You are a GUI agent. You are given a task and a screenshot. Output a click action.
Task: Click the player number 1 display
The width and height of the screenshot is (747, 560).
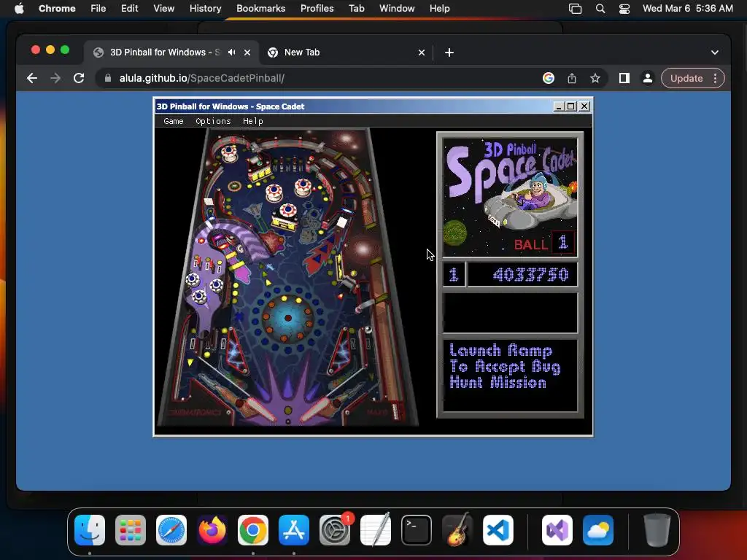pyautogui.click(x=454, y=275)
